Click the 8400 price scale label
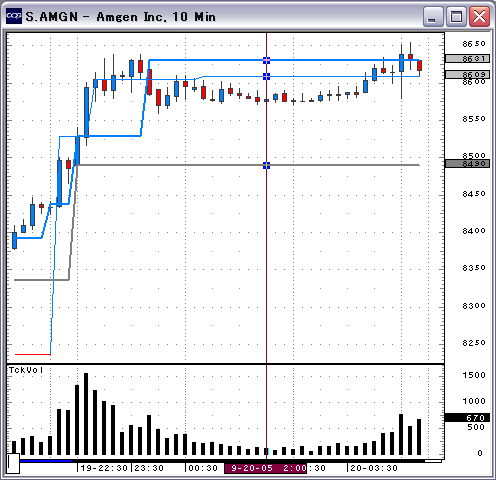 click(474, 231)
